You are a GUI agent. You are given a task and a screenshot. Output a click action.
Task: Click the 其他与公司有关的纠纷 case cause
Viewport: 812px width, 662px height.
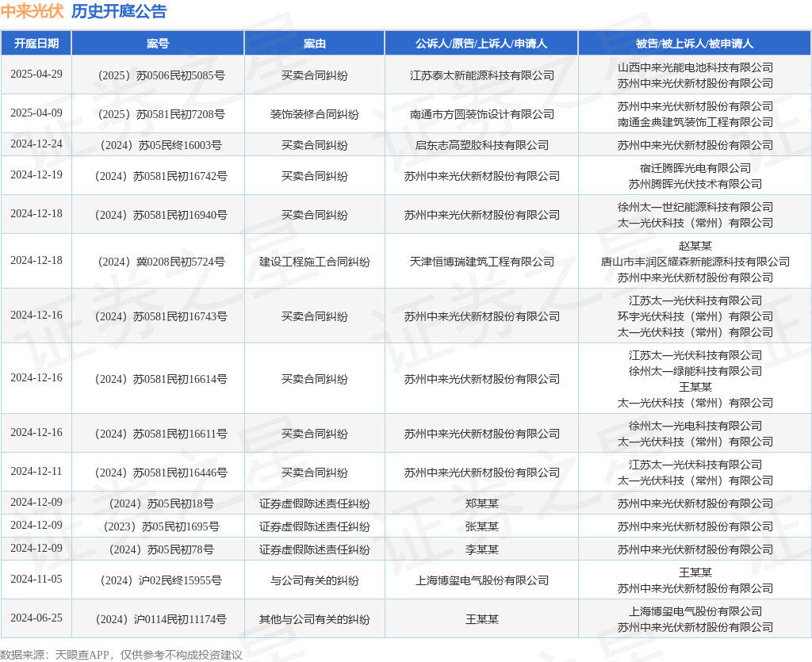314,619
